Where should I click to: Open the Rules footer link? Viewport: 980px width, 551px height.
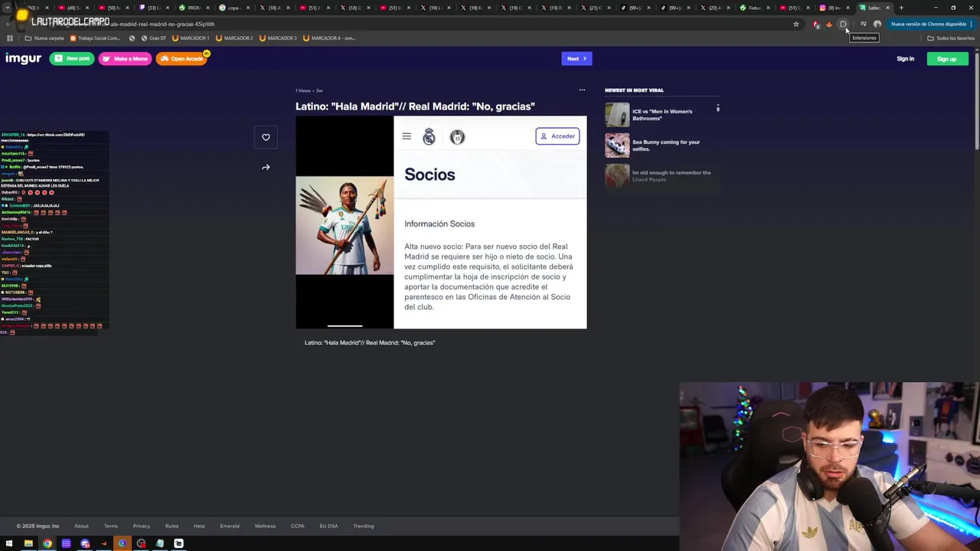coord(171,526)
